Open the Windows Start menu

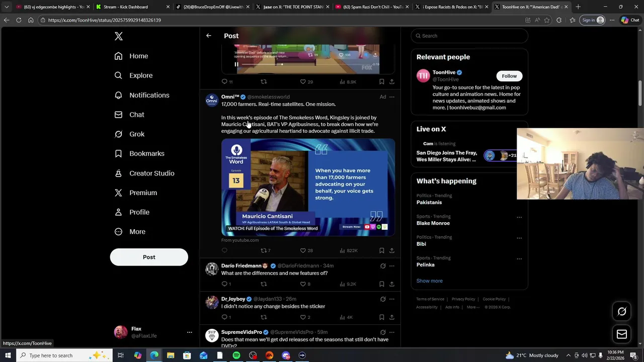8,355
